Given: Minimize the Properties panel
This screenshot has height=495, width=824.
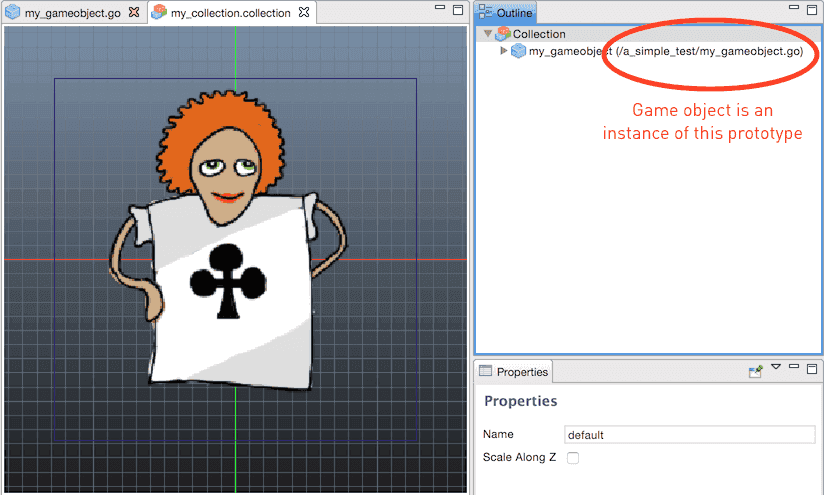Looking at the screenshot, I should point(794,366).
